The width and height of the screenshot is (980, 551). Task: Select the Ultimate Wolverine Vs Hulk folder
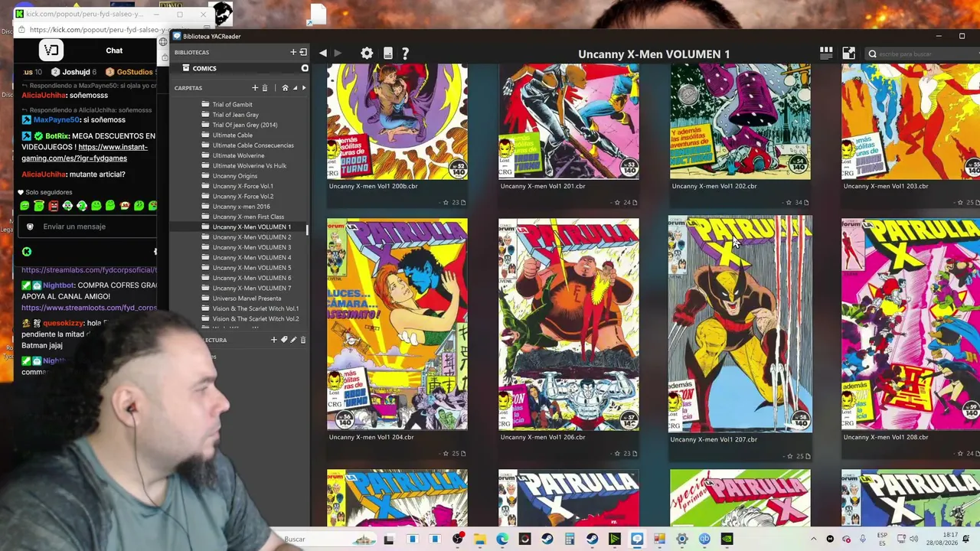[x=249, y=165]
